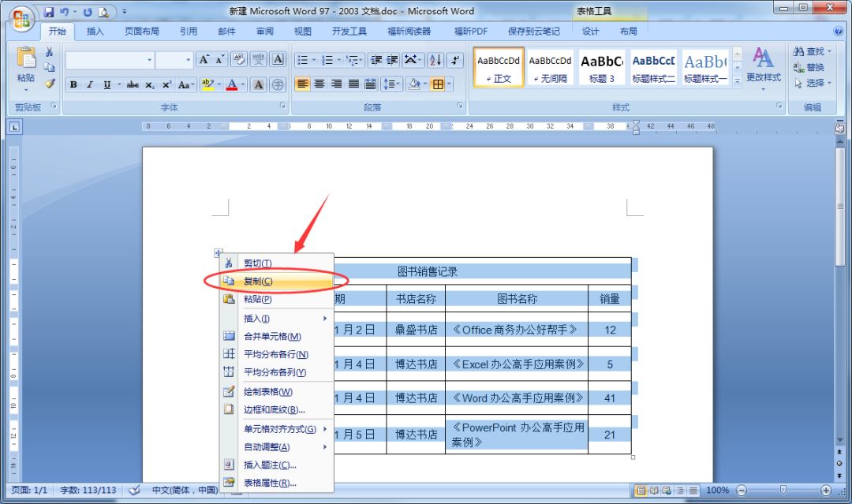This screenshot has width=852, height=504.
Task: Open 插入(I) submenu in context menu
Action: click(x=277, y=319)
